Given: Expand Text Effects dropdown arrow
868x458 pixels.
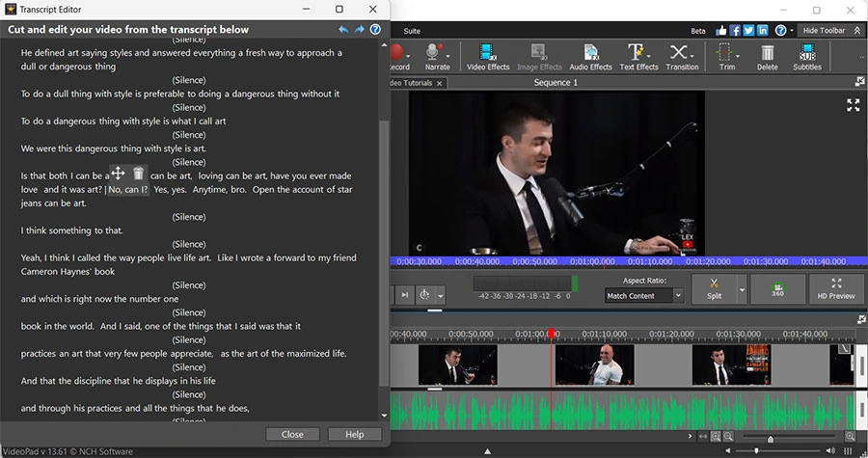Looking at the screenshot, I should [648, 56].
